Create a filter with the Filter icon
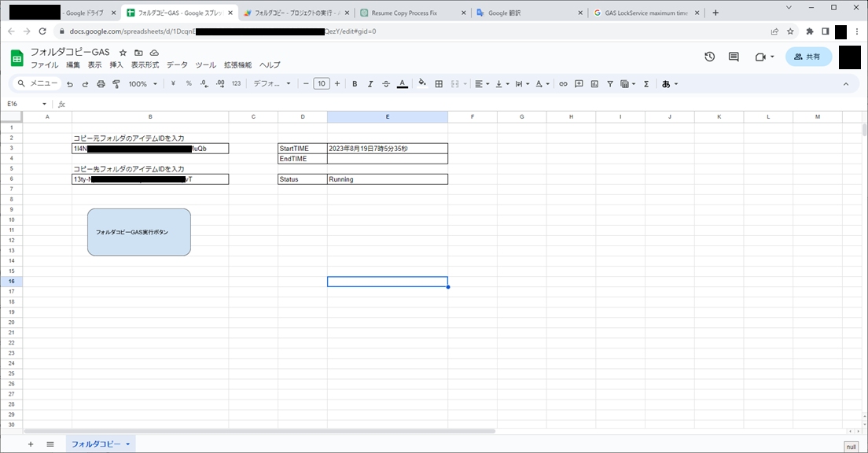This screenshot has height=453, width=868. click(x=610, y=83)
